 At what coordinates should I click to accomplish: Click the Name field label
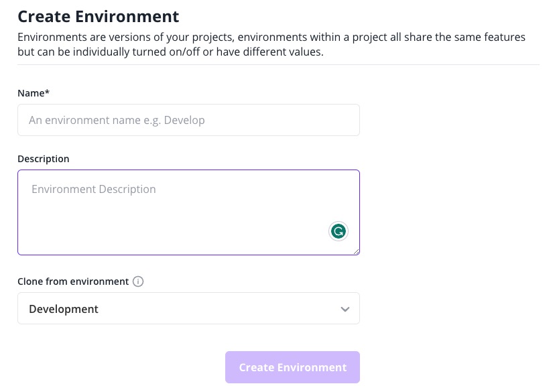[31, 93]
